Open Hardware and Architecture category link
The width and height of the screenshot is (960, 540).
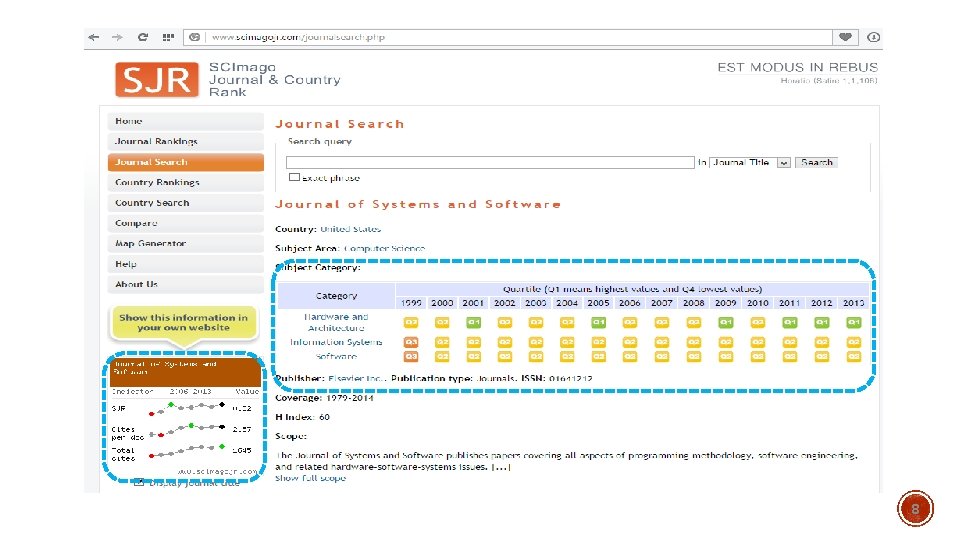pos(336,322)
